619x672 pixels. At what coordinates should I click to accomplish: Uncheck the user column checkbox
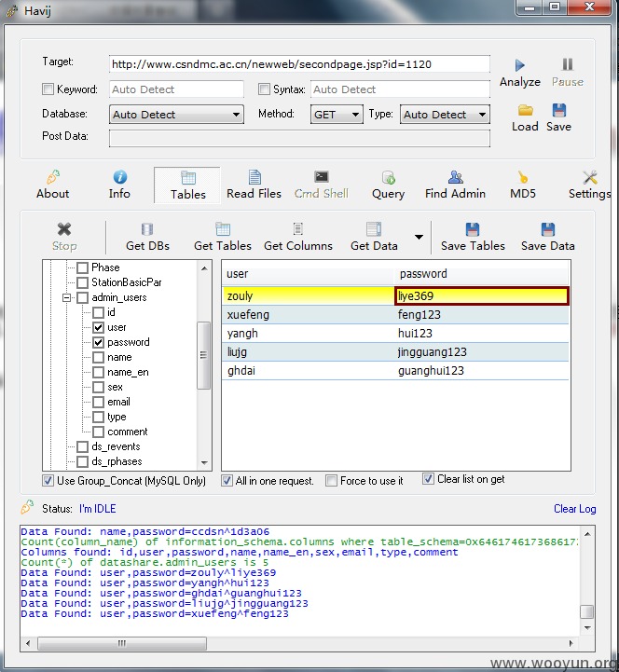point(98,327)
